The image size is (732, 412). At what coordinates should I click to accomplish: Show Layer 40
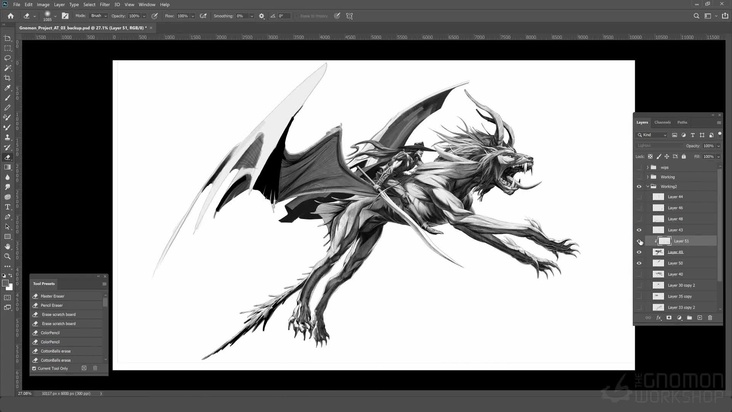[639, 274]
